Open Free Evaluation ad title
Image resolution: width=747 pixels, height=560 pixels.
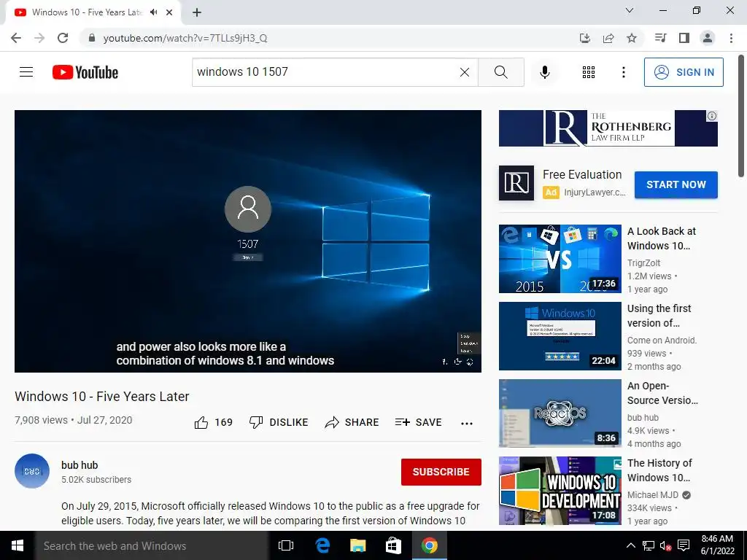click(582, 175)
